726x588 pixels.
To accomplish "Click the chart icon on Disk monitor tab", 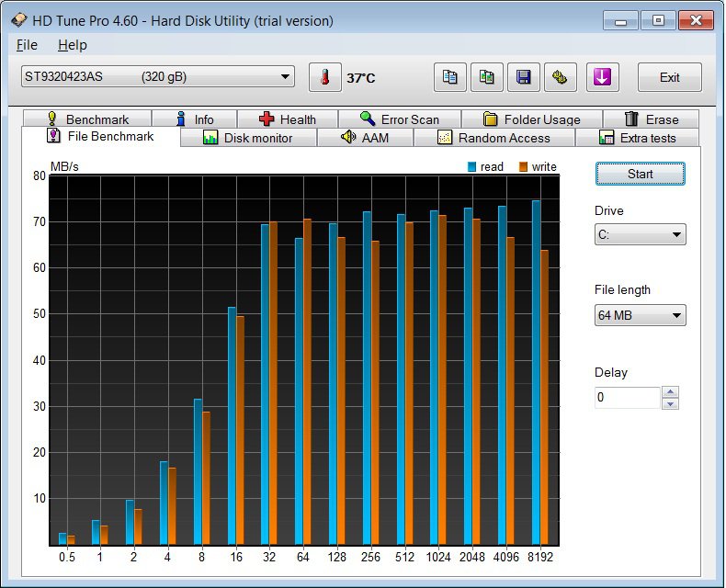I will click(x=210, y=138).
